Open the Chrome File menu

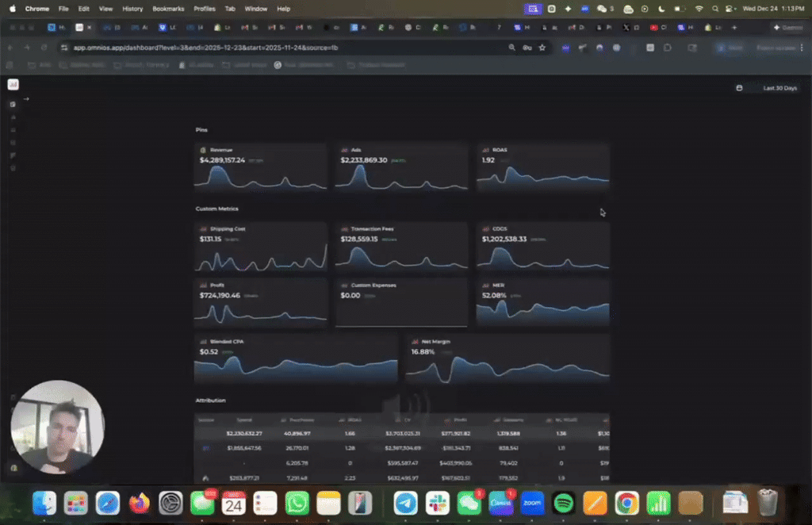(63, 9)
